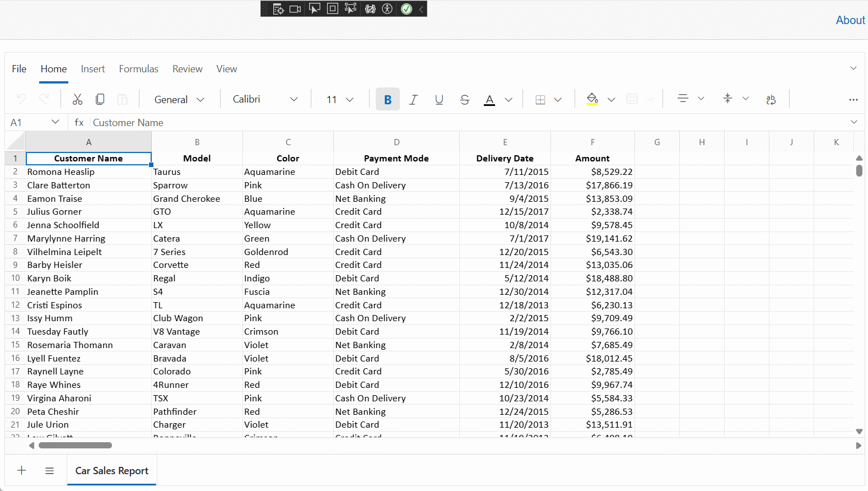Switch to the Home tab

tap(54, 69)
